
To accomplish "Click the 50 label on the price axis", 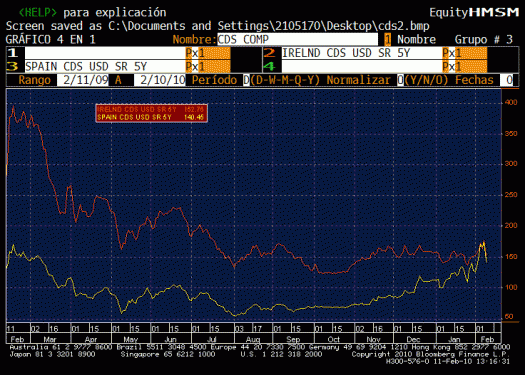I will pos(509,317).
